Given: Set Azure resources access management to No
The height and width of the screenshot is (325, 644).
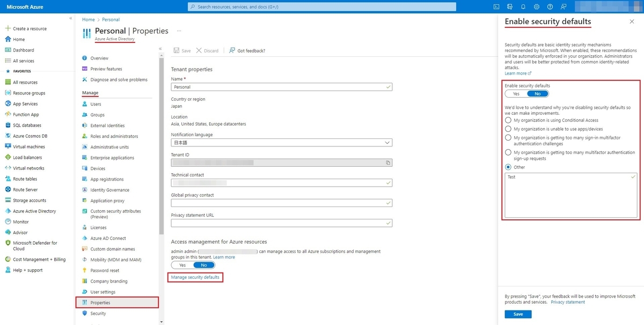Looking at the screenshot, I should 204,265.
